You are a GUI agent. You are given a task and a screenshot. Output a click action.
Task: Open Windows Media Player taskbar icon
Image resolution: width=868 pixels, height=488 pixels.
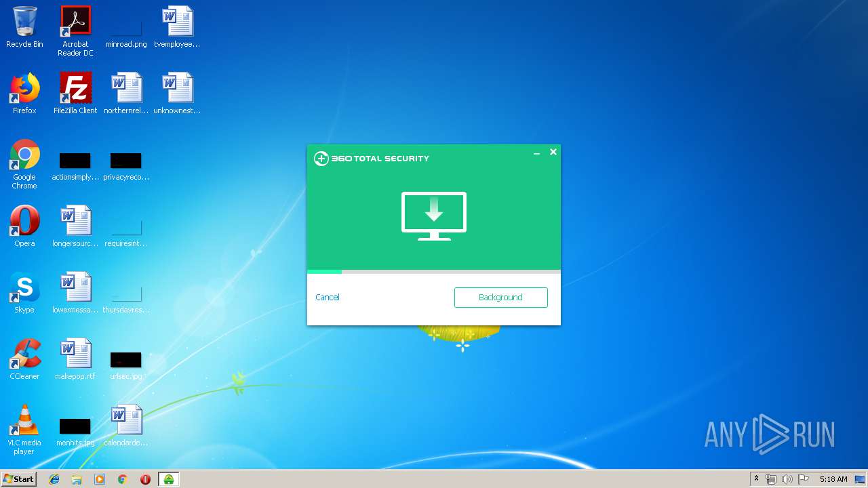coord(100,479)
